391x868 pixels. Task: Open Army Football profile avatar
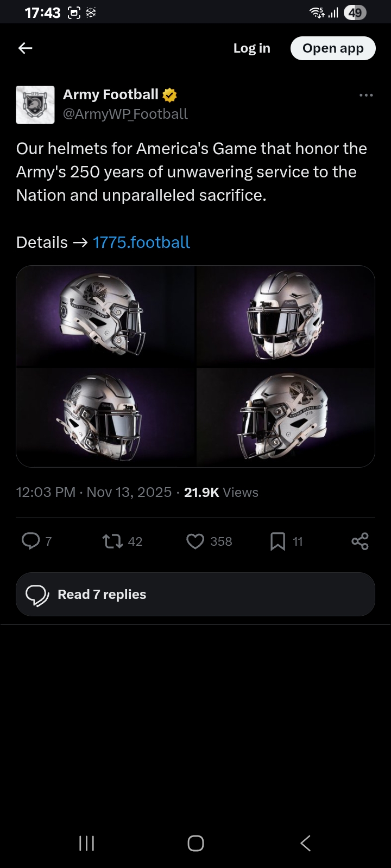tap(35, 105)
